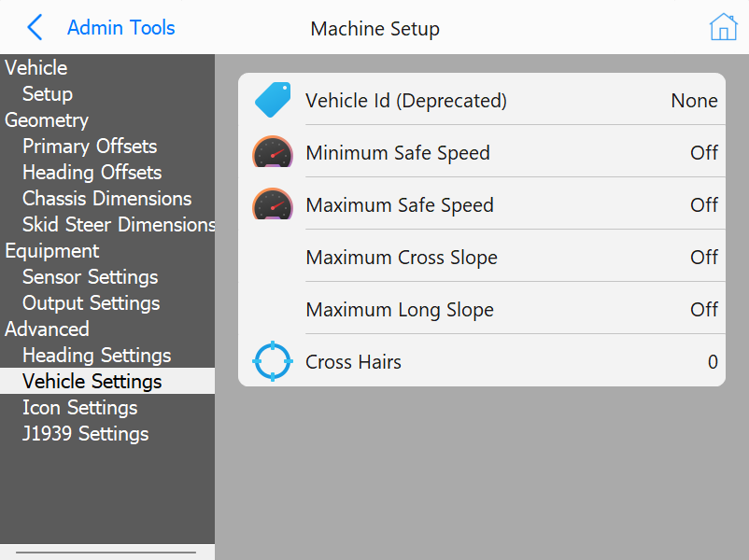Select Primary Offsets in sidebar
Viewport: 749px width, 560px height.
click(107, 147)
